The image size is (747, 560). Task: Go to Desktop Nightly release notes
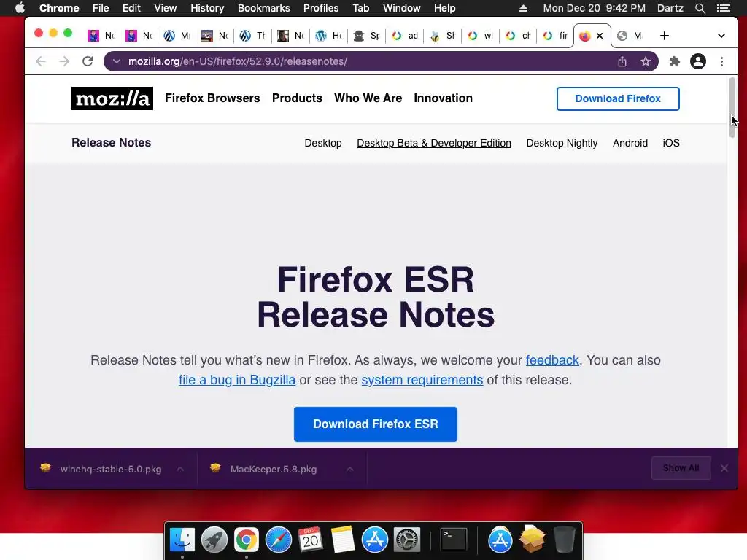(562, 144)
